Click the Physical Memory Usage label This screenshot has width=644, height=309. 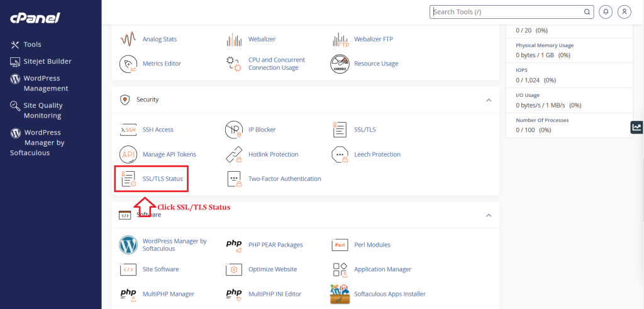545,45
